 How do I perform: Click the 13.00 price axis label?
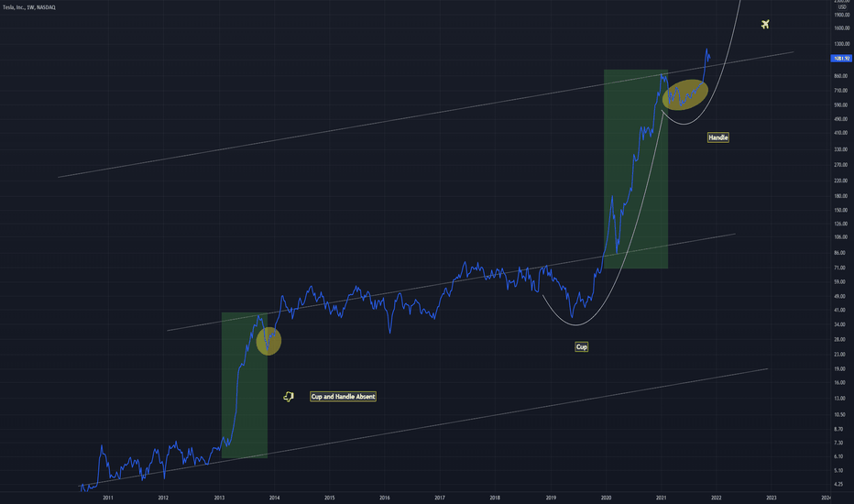click(840, 399)
